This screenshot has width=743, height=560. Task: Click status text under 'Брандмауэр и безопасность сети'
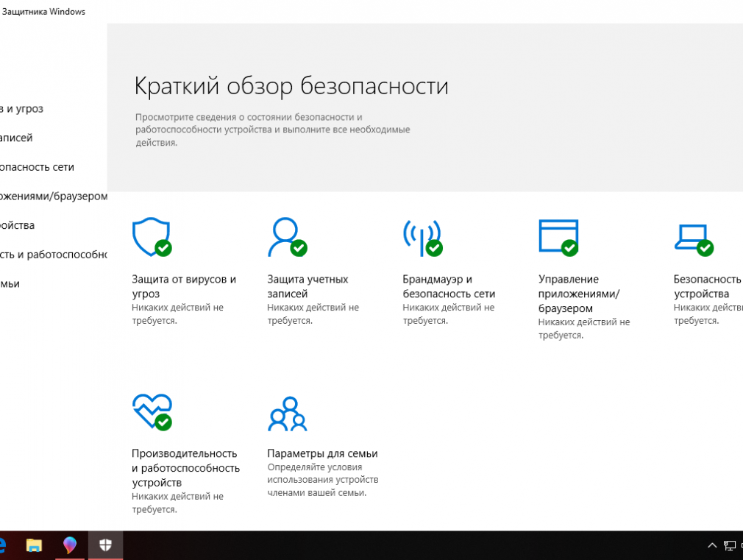coord(449,314)
